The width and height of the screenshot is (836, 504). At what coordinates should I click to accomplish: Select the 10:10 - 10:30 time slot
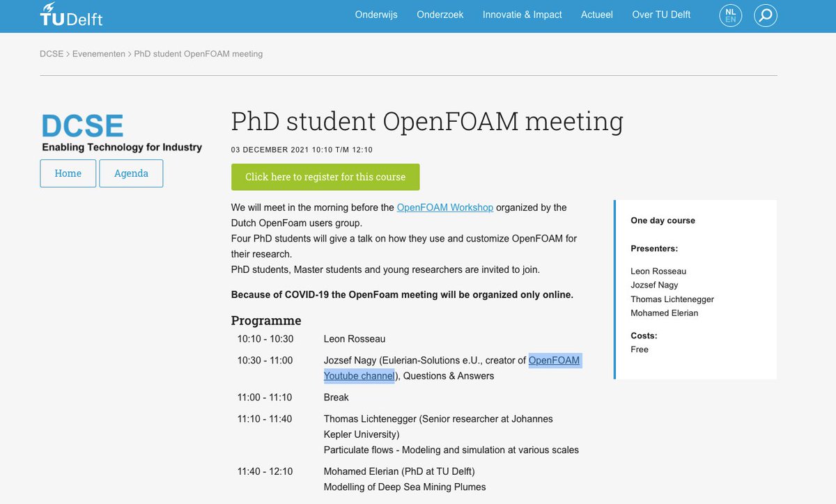coord(265,339)
